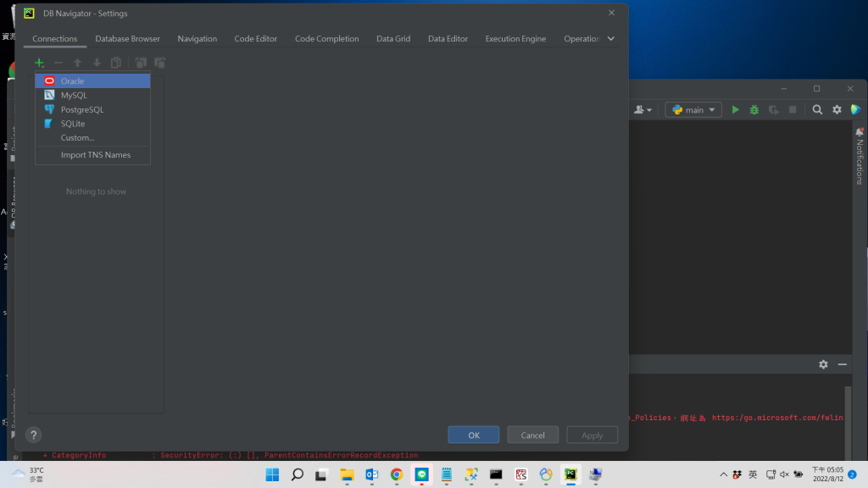
Task: Show hidden system tray icons
Action: [x=723, y=474]
